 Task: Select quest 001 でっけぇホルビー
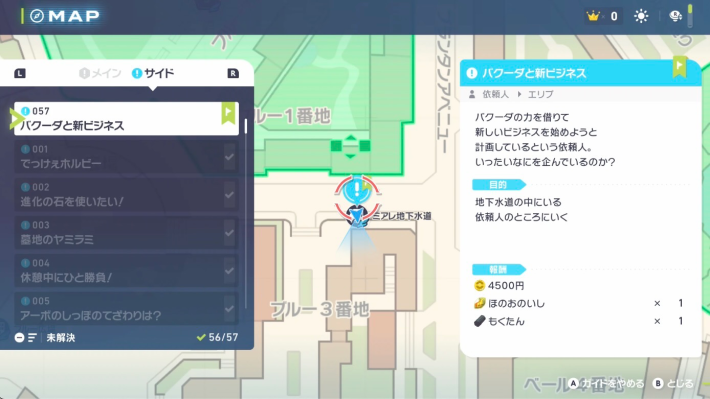tap(126, 157)
